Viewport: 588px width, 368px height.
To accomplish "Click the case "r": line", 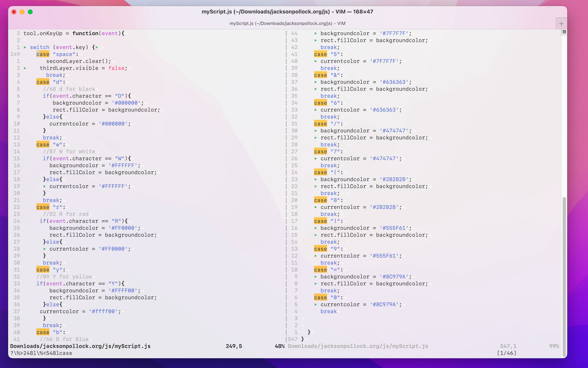I will coord(51,207).
